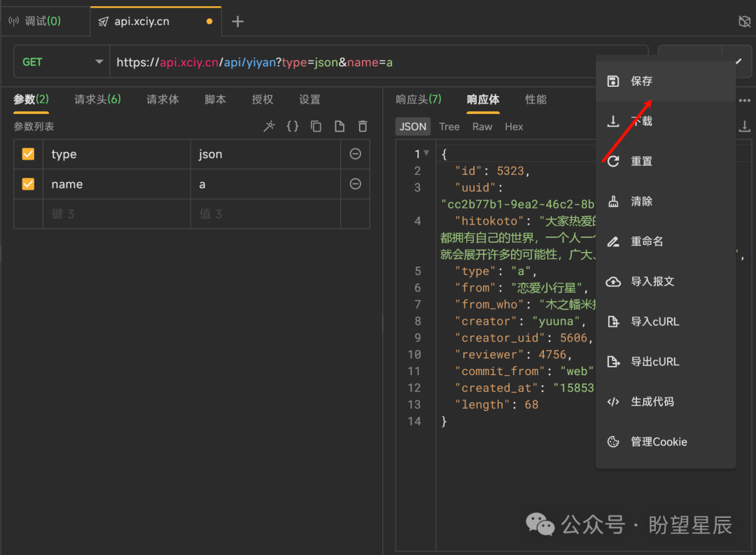Click the curly braces icon in 参数列表
Viewport: 756px width, 555px height.
(293, 127)
